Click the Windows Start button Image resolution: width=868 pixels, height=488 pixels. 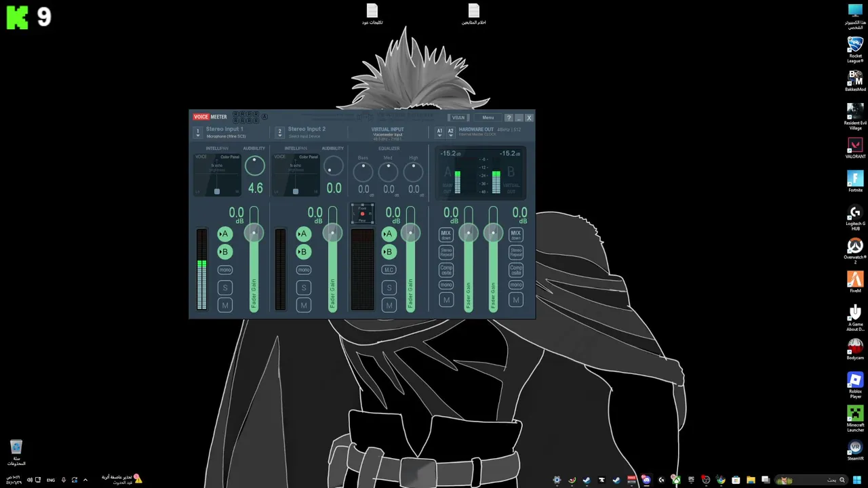[857, 480]
